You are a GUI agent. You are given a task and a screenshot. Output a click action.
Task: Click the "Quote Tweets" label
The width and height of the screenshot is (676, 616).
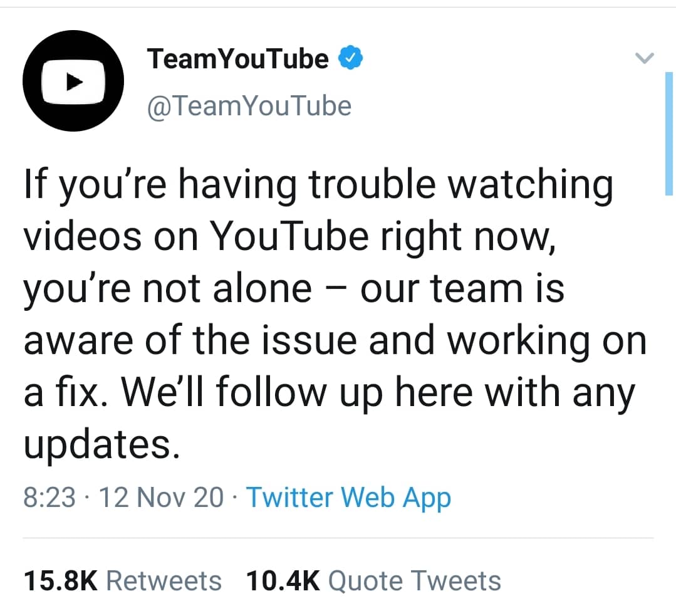(x=415, y=581)
